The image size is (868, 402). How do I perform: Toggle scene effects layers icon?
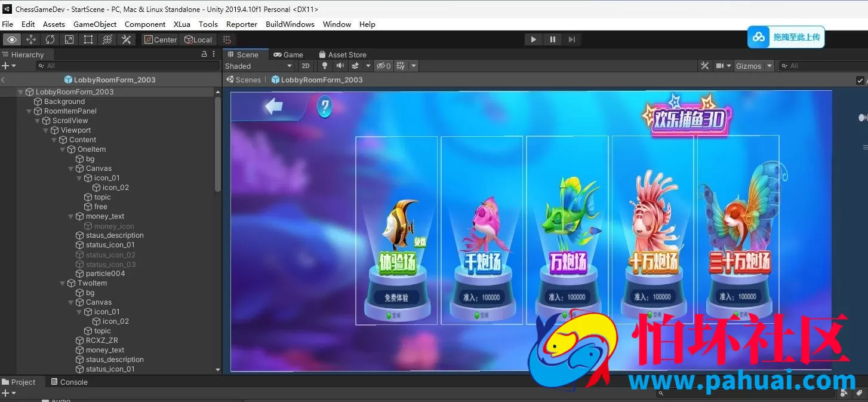pyautogui.click(x=355, y=66)
